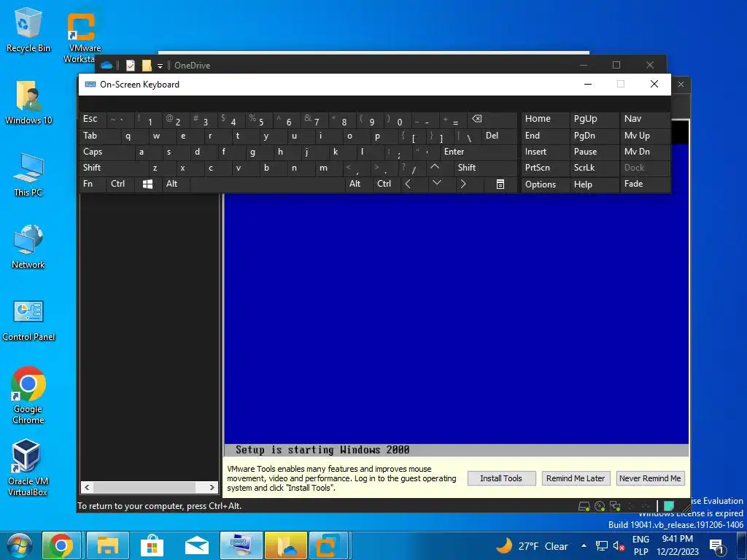
Task: Open the Start menu orb
Action: [20, 545]
